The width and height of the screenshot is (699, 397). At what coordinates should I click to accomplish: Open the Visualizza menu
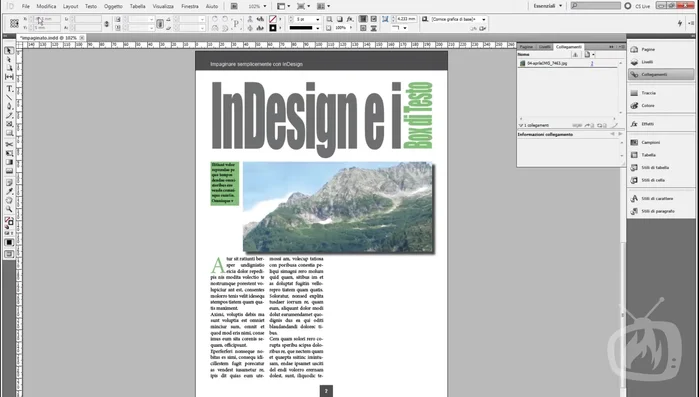[x=163, y=6]
